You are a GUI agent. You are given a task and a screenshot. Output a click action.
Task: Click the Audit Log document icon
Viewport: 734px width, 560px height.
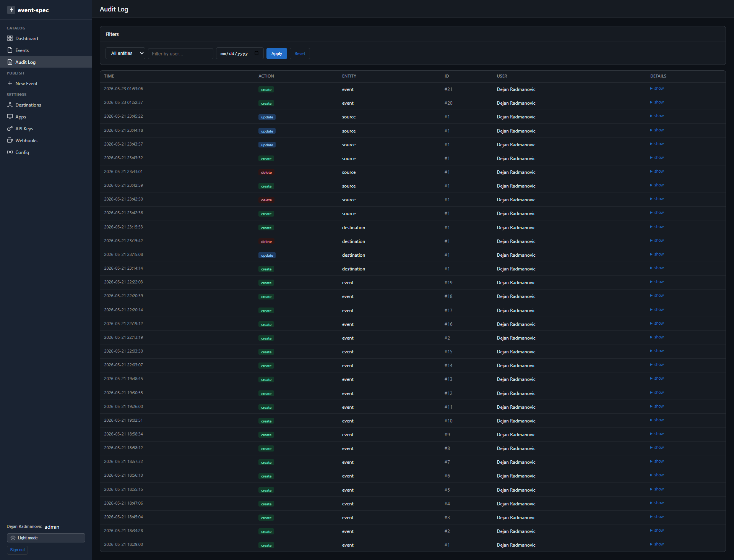coord(10,62)
